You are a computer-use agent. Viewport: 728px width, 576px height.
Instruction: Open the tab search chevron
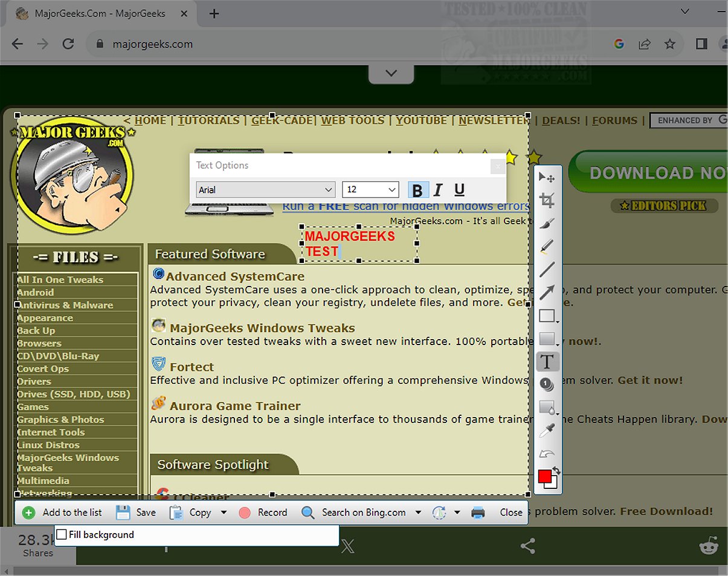click(x=685, y=11)
